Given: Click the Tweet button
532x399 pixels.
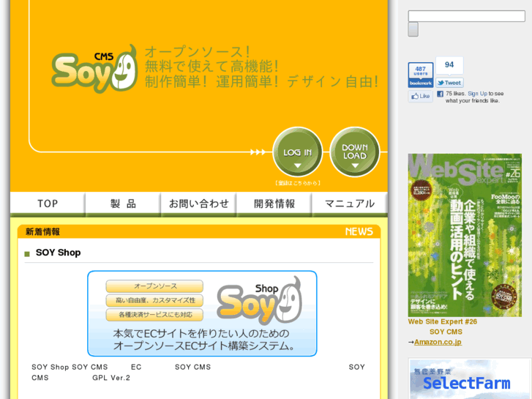Looking at the screenshot, I should pyautogui.click(x=449, y=83).
